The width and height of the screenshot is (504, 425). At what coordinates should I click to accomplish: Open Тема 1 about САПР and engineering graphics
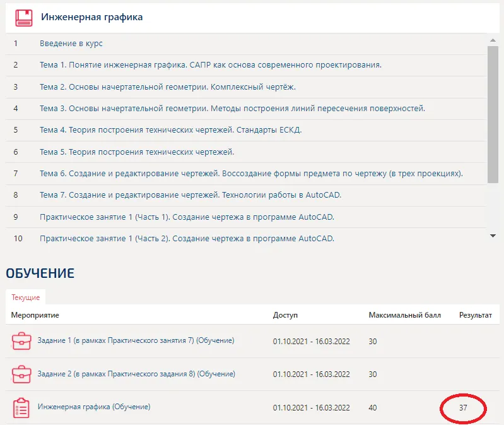pos(210,65)
